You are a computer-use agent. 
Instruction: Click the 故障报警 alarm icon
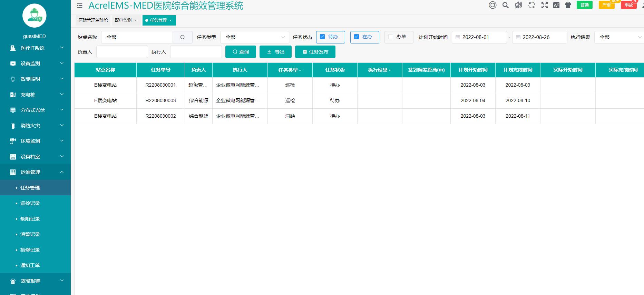pos(13,281)
